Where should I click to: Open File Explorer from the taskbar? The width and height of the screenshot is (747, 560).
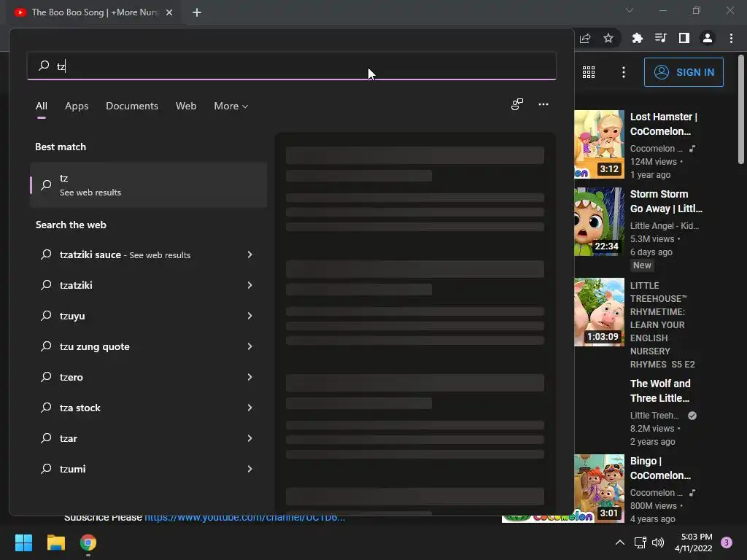[x=55, y=542]
